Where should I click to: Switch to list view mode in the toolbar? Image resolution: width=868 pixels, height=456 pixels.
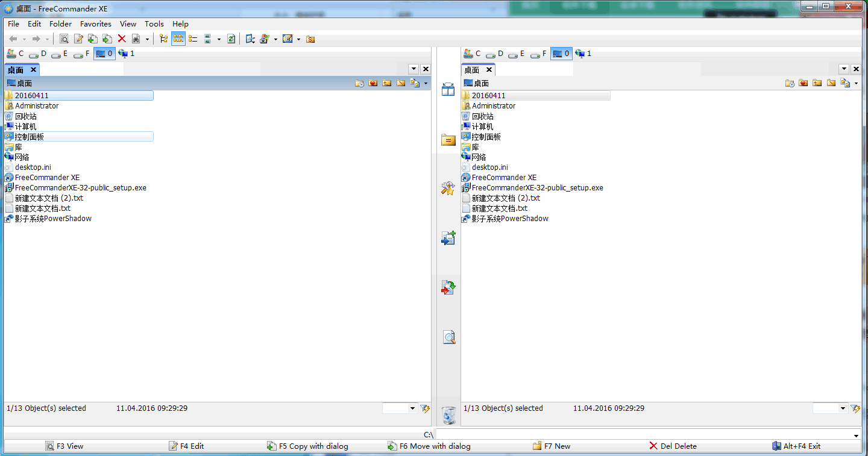coord(193,39)
